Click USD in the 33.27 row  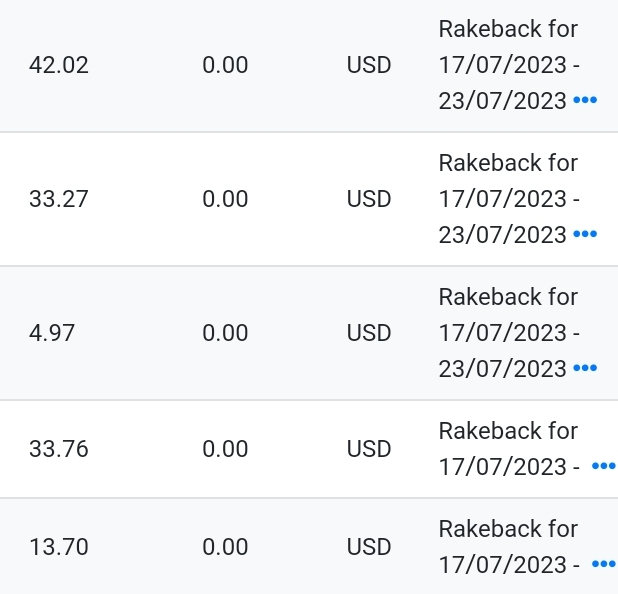point(369,199)
